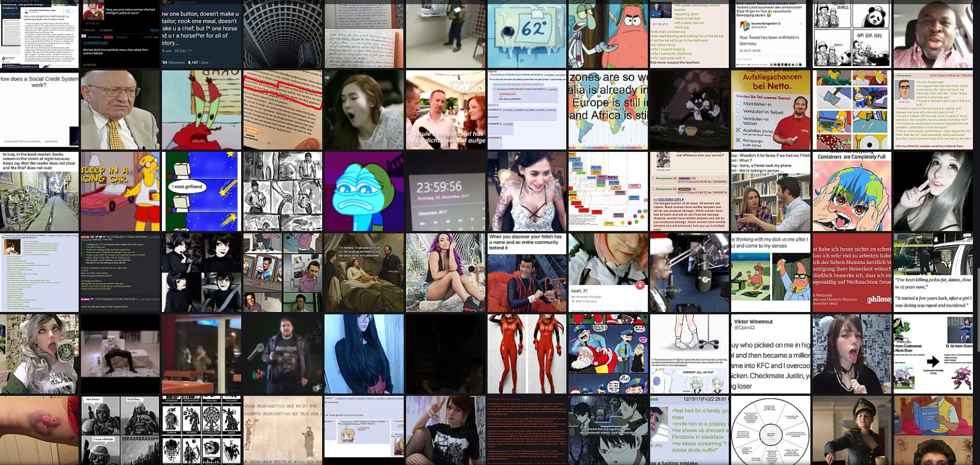Screen dimensions: 980x465
Task: View the yawning woman thumbnail
Action: (364, 110)
